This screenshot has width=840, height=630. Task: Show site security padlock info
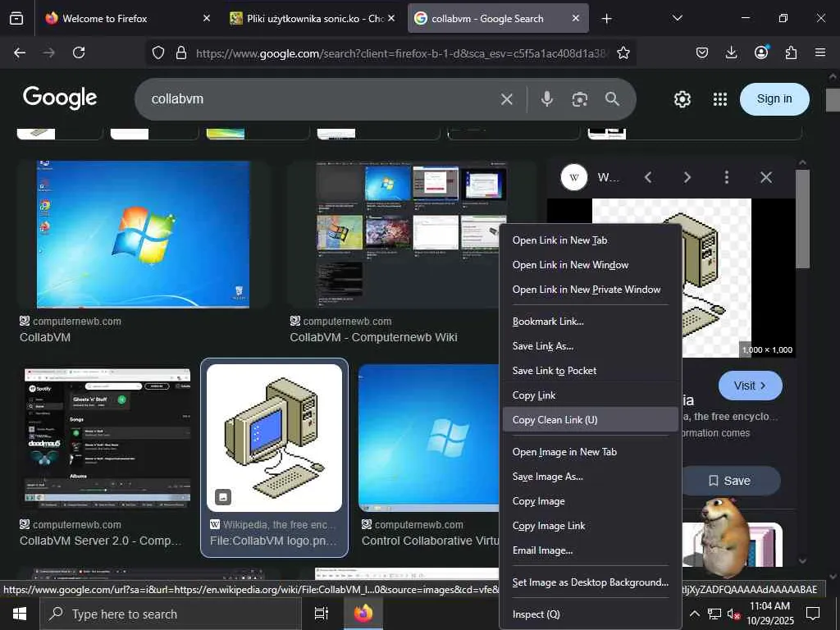181,52
